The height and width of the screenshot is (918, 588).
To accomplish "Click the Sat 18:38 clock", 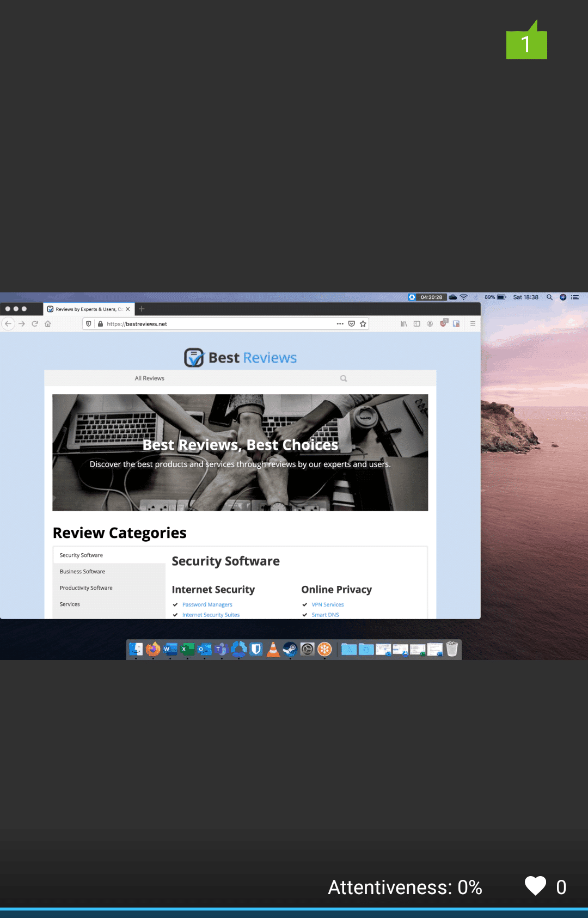I will coord(525,297).
